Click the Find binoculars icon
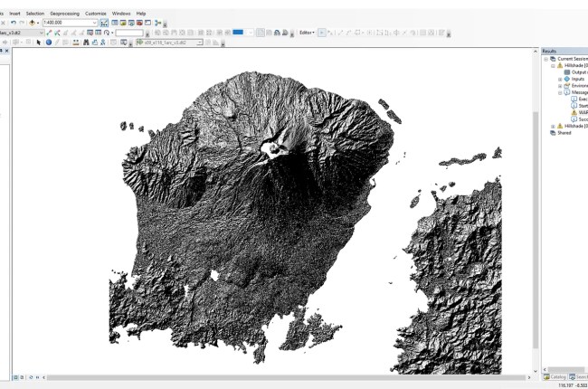588x389 pixels. point(86,43)
